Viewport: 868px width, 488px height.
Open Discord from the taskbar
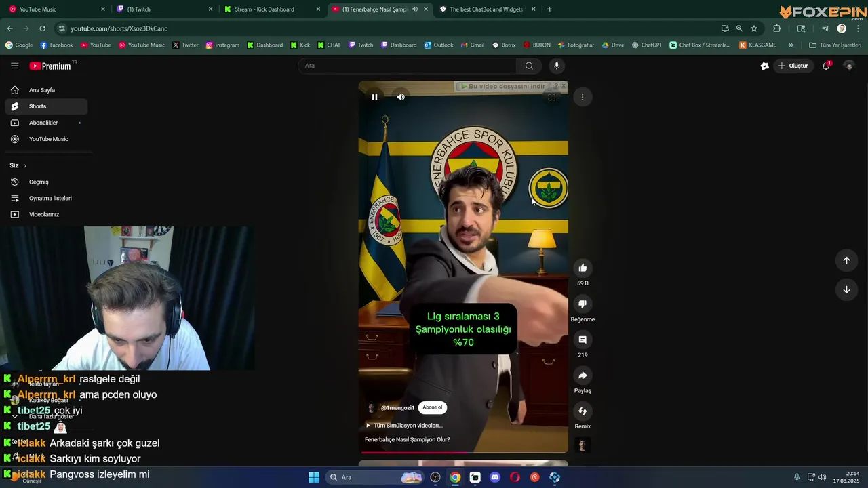click(x=495, y=477)
